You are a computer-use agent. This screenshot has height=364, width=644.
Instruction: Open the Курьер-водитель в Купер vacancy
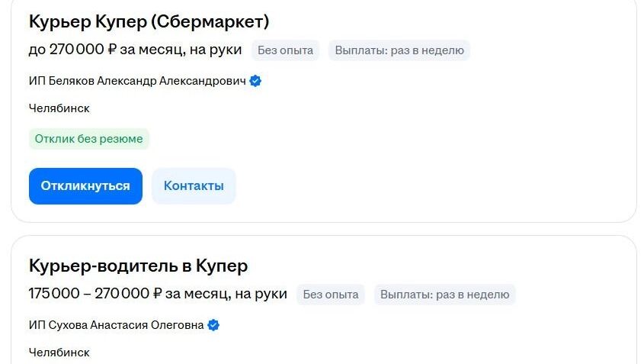pos(138,266)
